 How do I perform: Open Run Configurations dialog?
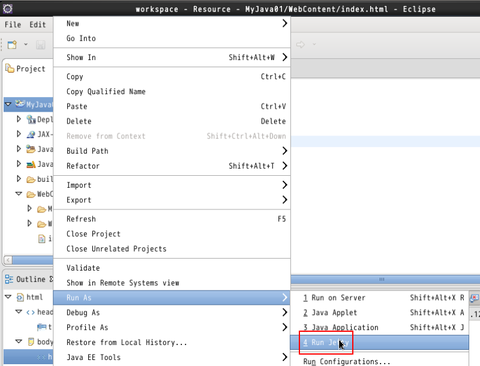[x=380, y=361]
